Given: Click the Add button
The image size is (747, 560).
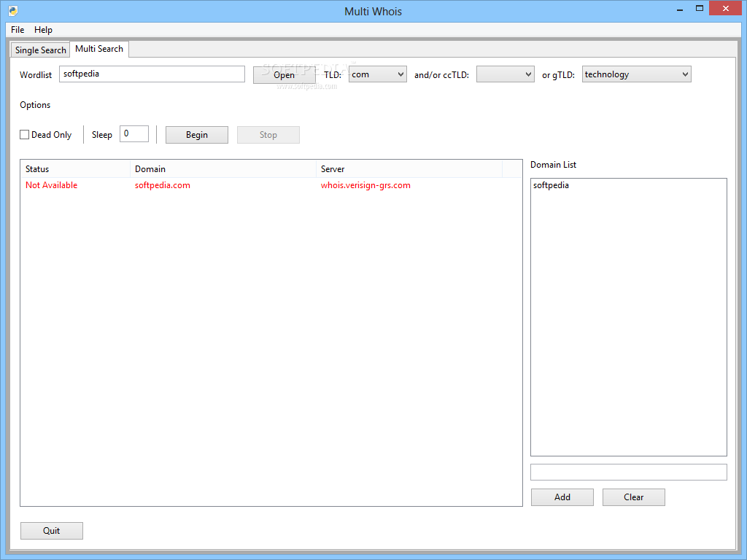Looking at the screenshot, I should (x=562, y=497).
